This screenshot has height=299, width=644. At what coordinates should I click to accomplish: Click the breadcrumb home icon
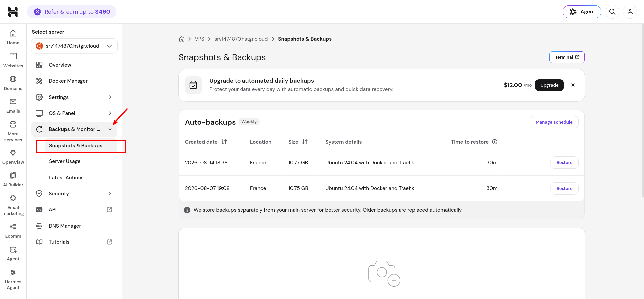tap(182, 39)
